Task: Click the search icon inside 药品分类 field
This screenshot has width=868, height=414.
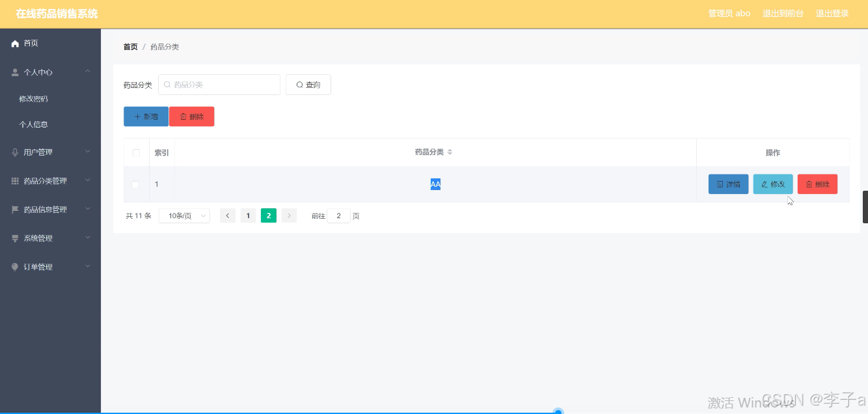Action: [x=167, y=85]
